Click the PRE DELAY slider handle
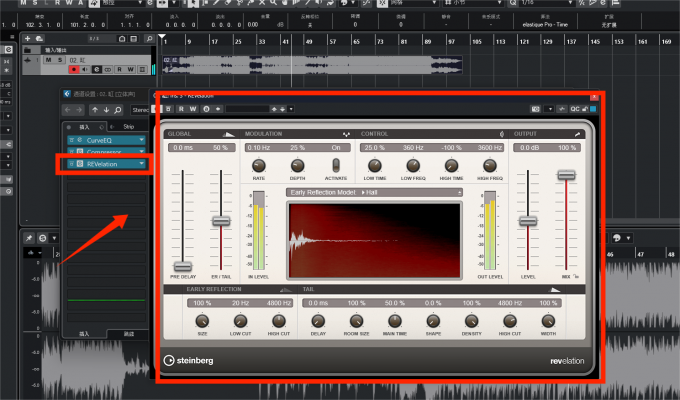The height and width of the screenshot is (400, 680). (x=183, y=266)
